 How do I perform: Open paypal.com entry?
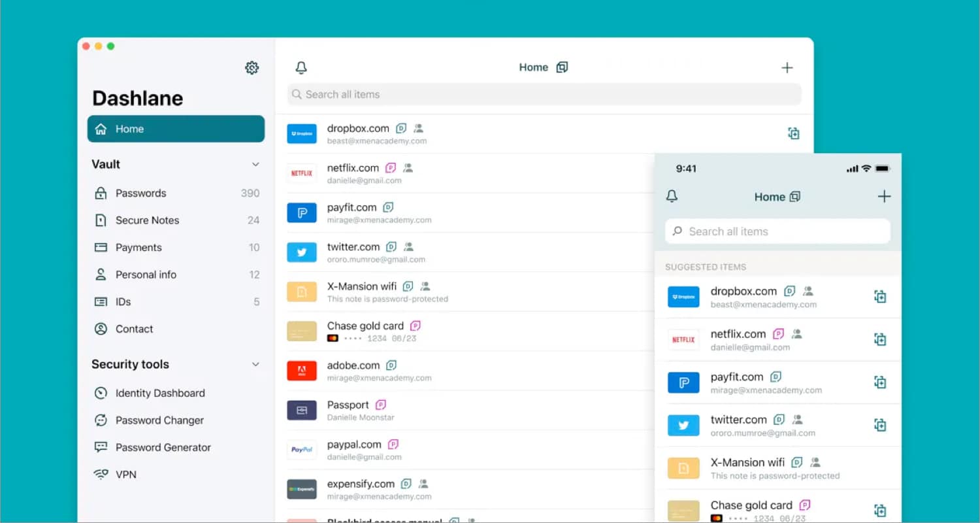[465, 450]
